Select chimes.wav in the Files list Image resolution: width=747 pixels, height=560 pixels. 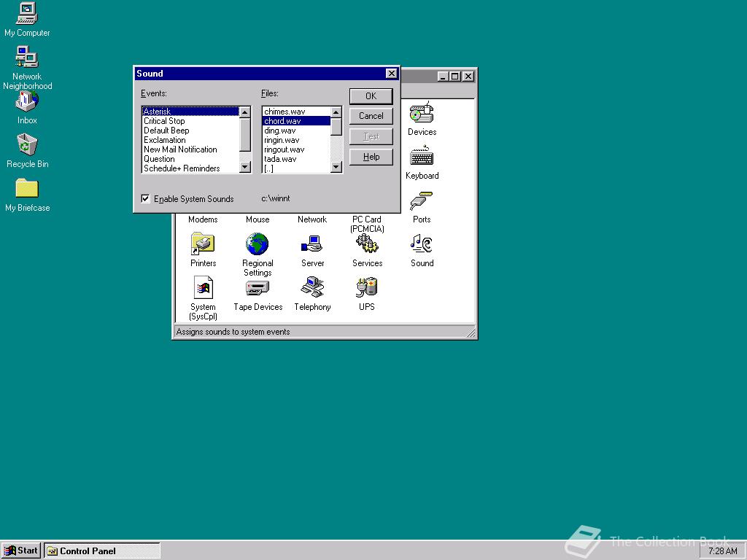coord(296,112)
